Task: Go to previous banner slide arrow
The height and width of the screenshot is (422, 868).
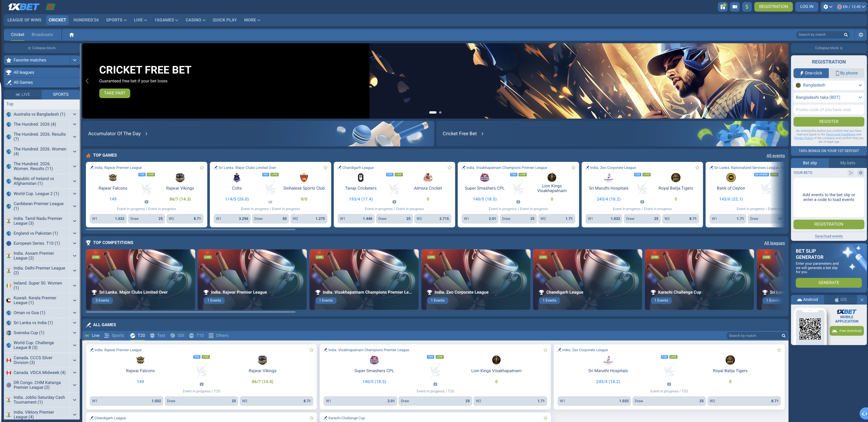Action: coord(87,81)
